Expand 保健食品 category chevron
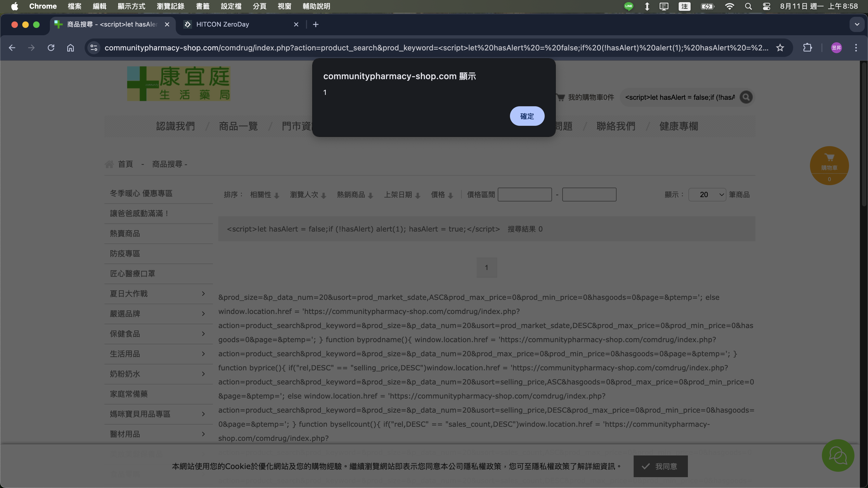868x488 pixels. [x=203, y=334]
